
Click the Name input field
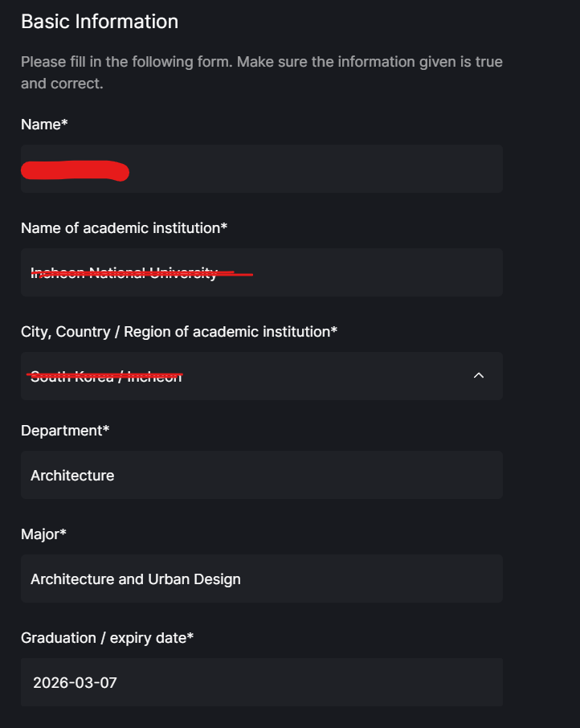[313, 169]
